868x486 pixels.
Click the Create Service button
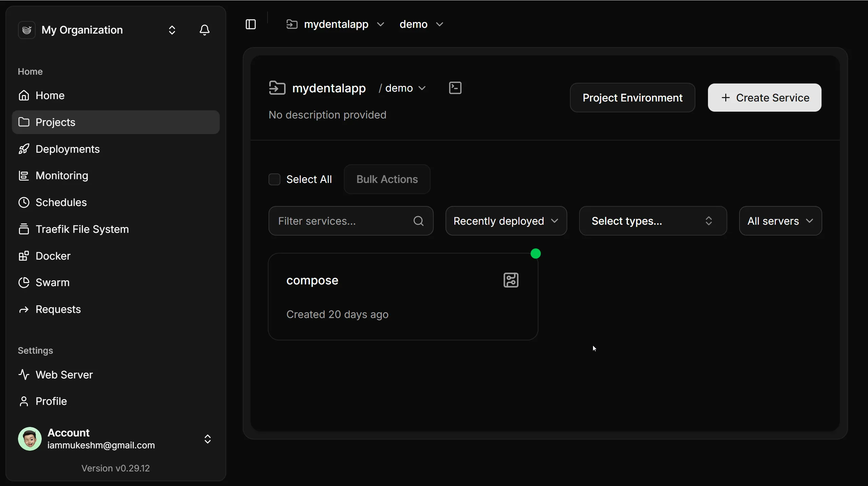(765, 98)
